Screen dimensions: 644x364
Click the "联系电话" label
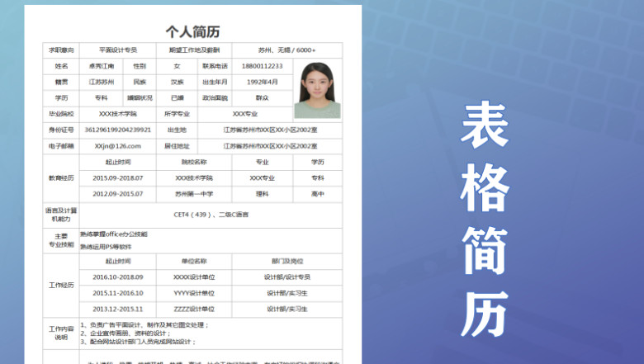click(215, 66)
